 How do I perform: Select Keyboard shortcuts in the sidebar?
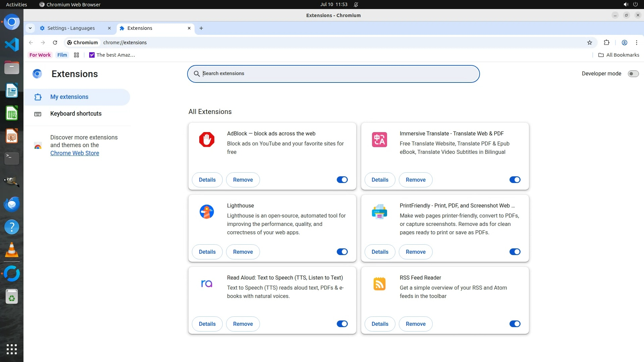click(x=76, y=114)
